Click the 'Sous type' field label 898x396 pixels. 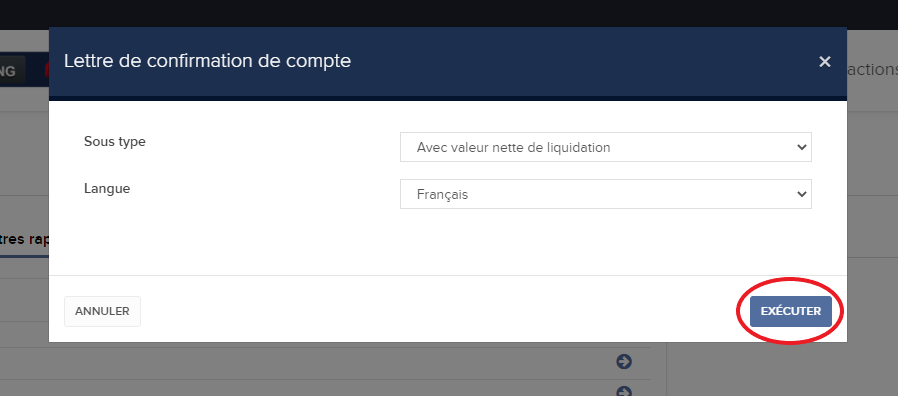click(115, 141)
